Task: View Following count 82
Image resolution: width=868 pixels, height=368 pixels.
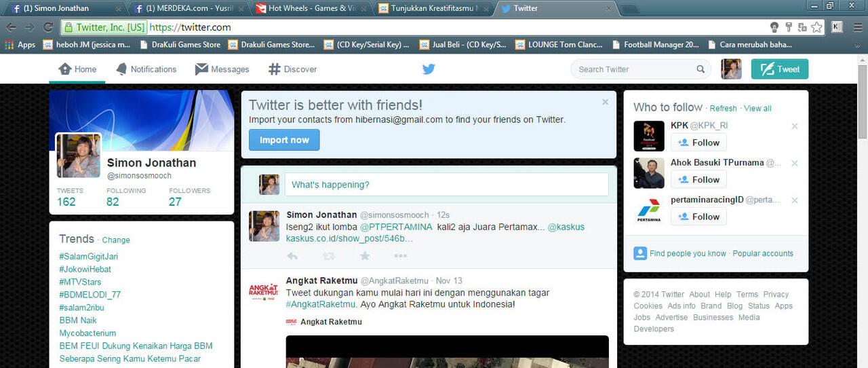Action: [x=126, y=197]
